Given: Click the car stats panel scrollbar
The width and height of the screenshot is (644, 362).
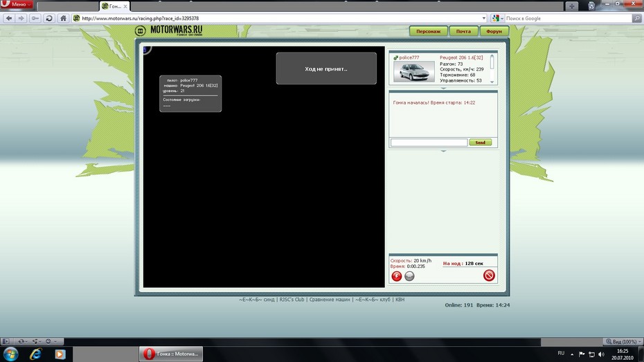Looking at the screenshot, I should [x=492, y=69].
